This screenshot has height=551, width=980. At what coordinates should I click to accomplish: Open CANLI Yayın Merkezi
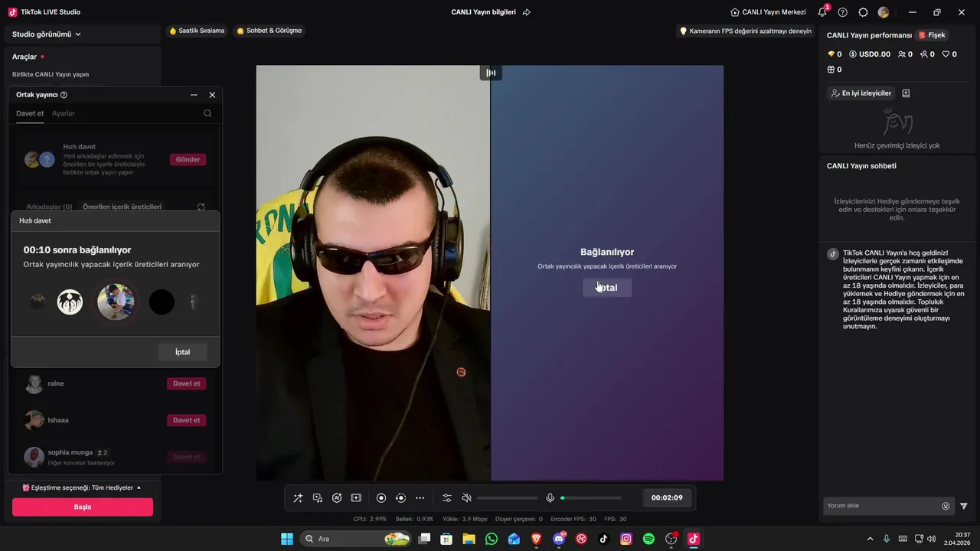pos(768,12)
